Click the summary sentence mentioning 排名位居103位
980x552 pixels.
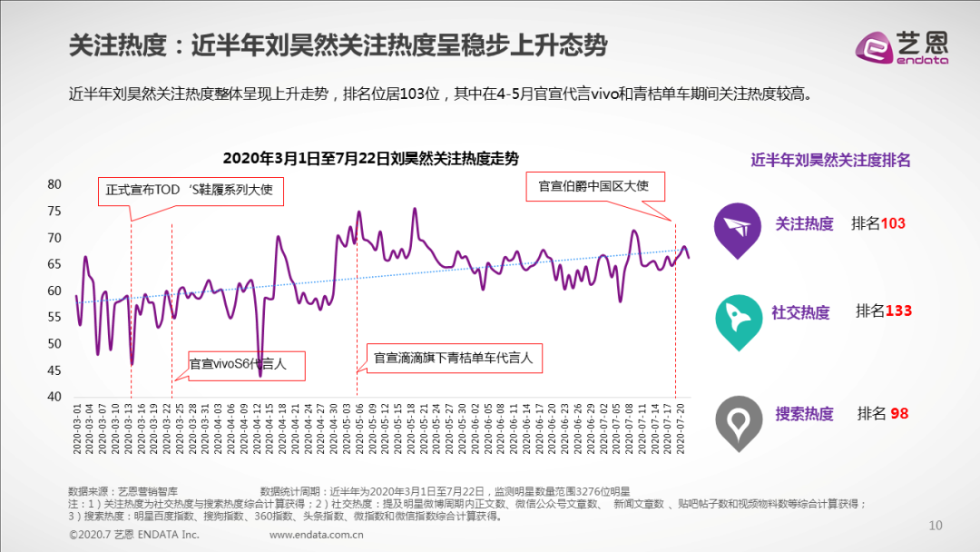tap(441, 94)
